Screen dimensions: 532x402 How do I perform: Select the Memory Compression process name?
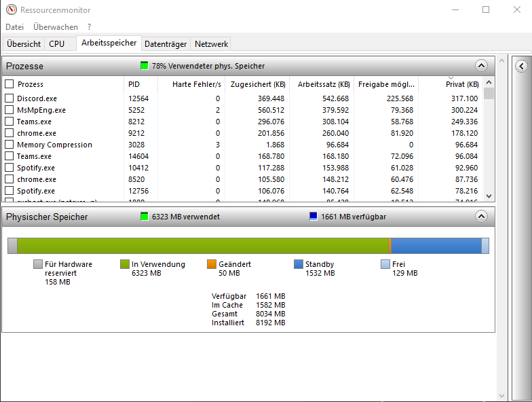(x=54, y=145)
